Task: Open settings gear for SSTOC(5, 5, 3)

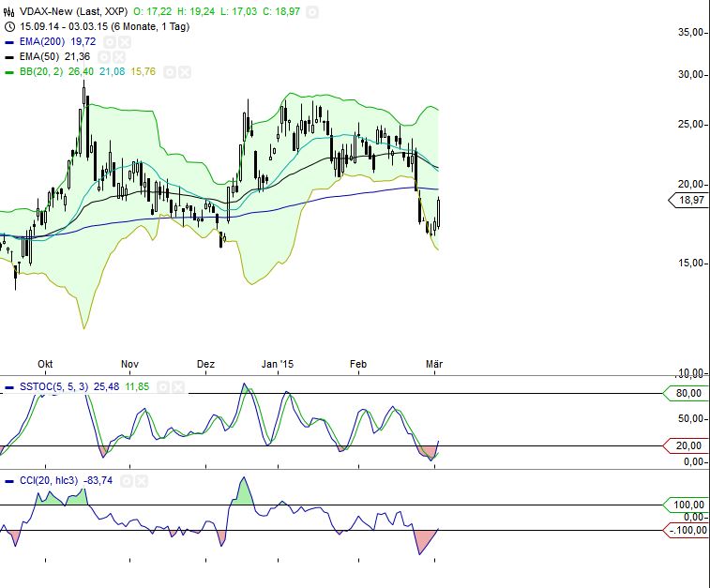Action: pos(163,387)
